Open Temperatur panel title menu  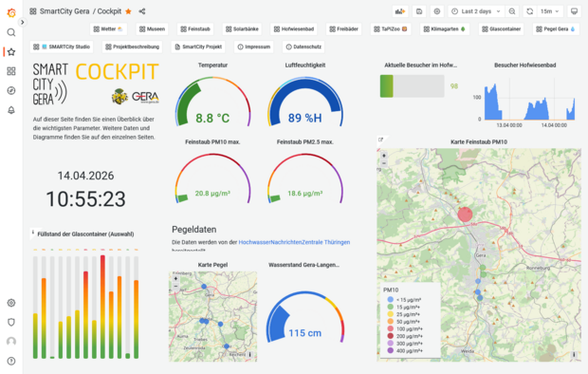pyautogui.click(x=212, y=65)
